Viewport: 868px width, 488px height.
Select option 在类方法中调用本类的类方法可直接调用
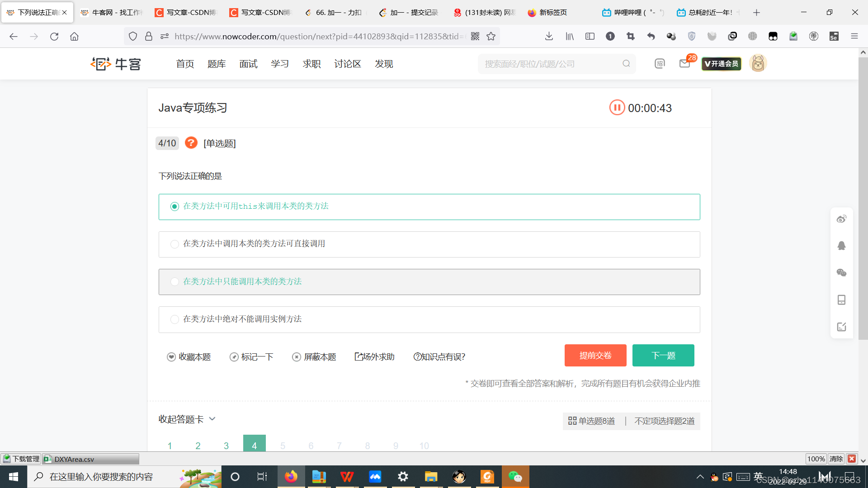[429, 244]
